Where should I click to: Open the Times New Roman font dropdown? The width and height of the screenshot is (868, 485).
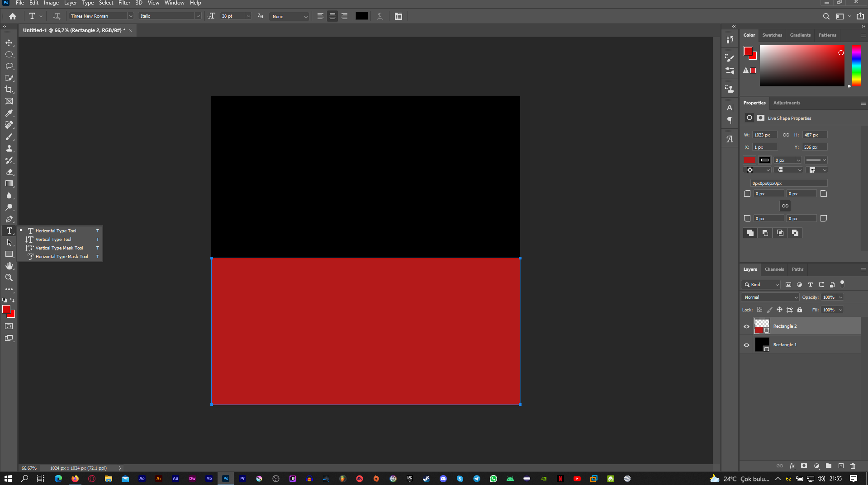pyautogui.click(x=130, y=16)
